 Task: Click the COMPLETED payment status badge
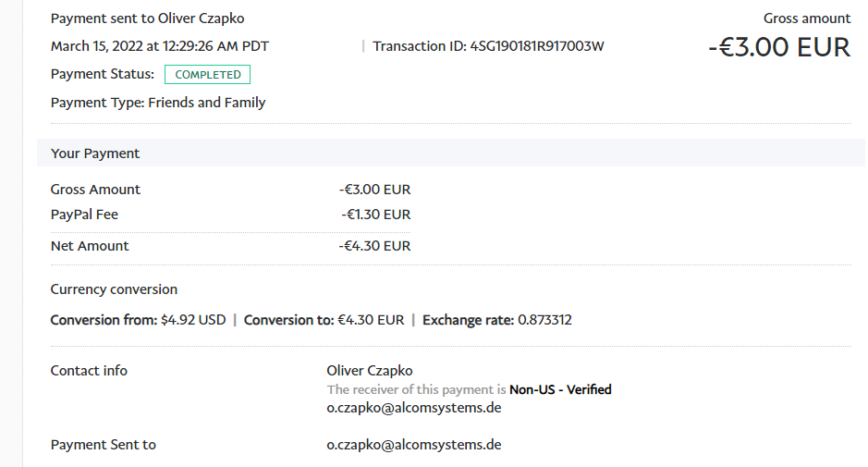(x=207, y=75)
